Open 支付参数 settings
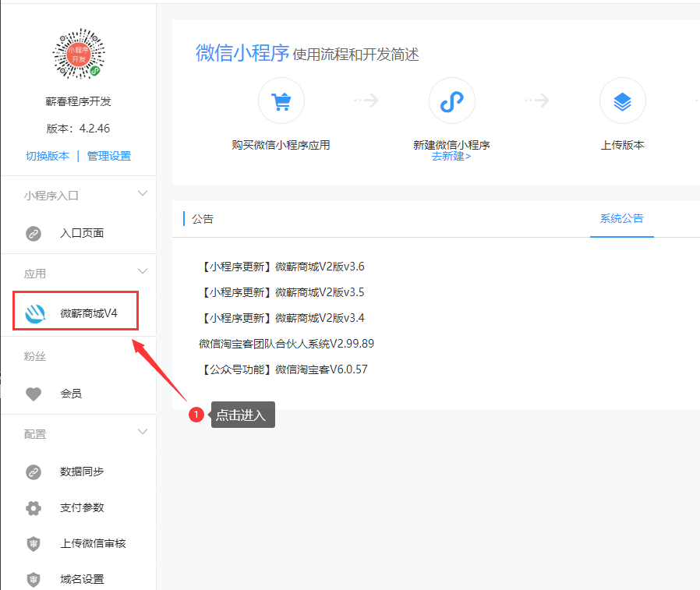Viewport: 700px width, 590px height. [82, 507]
